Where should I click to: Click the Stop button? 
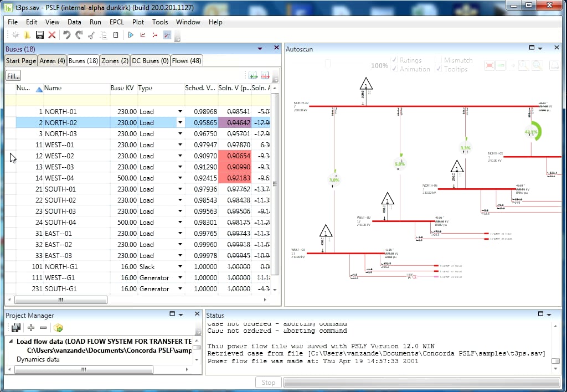pos(269,382)
